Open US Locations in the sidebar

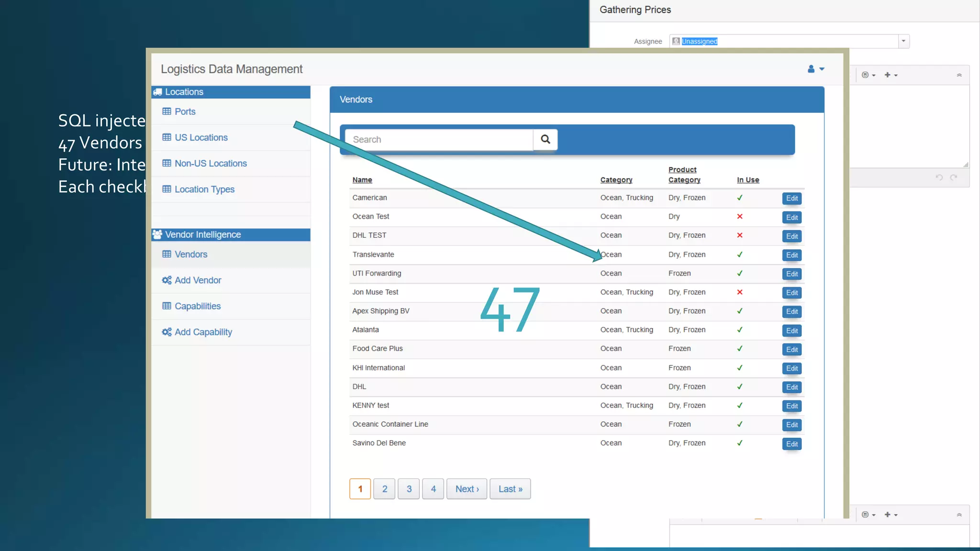click(201, 137)
